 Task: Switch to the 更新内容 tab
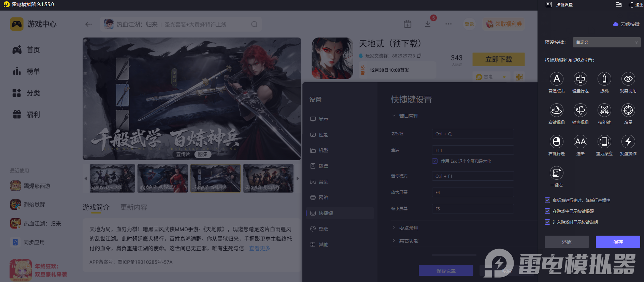pos(134,207)
